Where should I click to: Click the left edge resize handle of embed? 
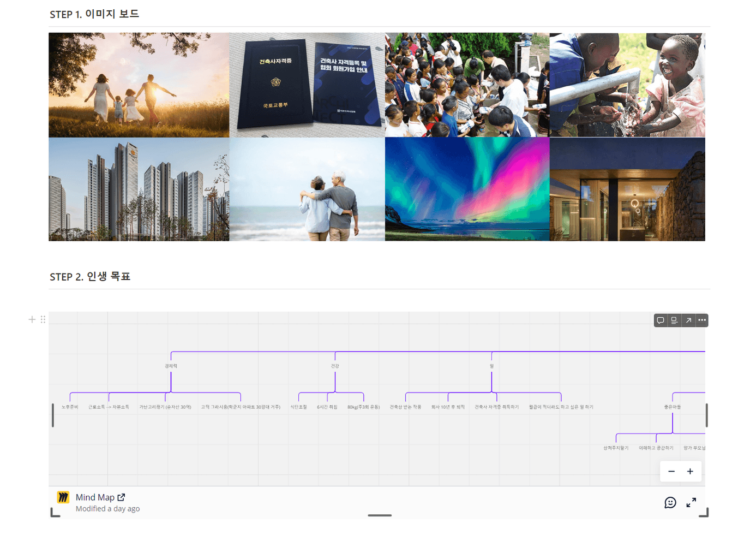(x=53, y=415)
